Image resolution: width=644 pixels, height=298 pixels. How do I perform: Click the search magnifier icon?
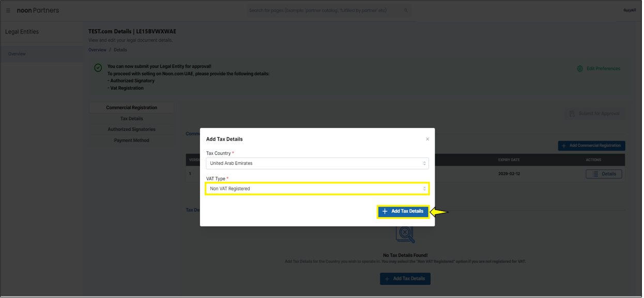click(406, 10)
